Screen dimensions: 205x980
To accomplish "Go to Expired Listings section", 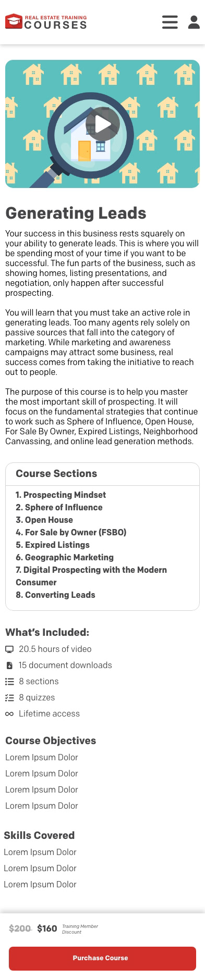I will [53, 545].
